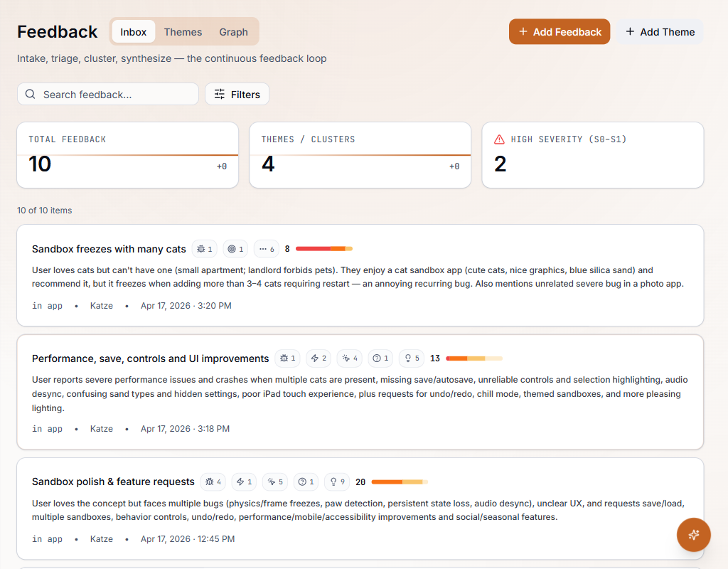Viewport: 728px width, 569px height.
Task: Click the Sandbox polish description paragraph
Action: (358, 510)
